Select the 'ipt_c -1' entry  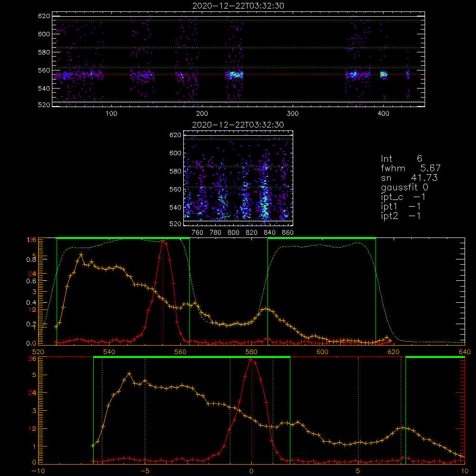[403, 197]
